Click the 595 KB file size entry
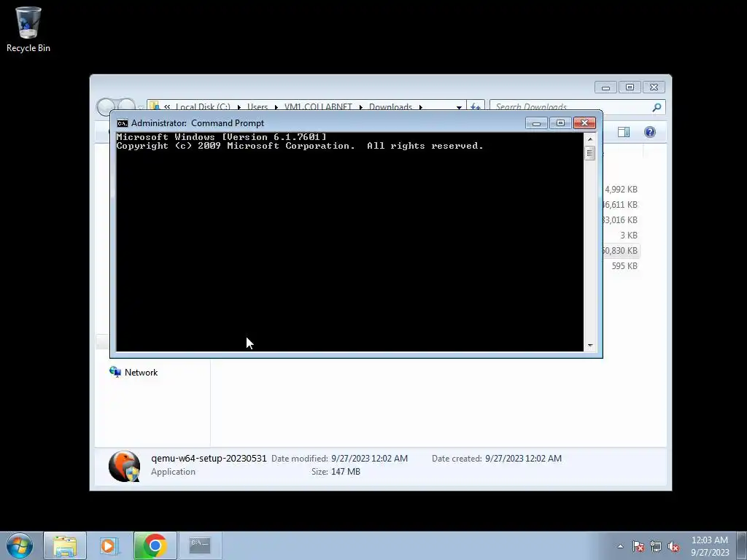This screenshot has width=747, height=560. coord(624,265)
